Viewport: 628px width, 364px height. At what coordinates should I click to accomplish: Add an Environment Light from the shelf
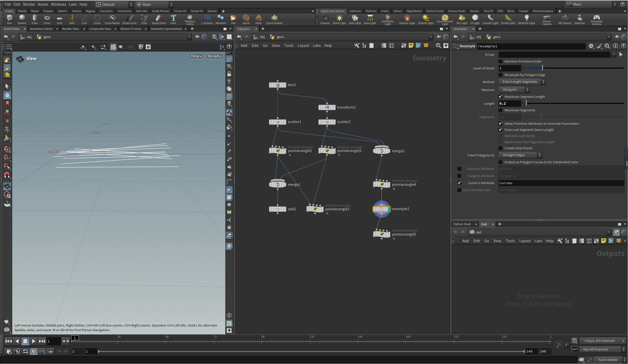click(445, 20)
